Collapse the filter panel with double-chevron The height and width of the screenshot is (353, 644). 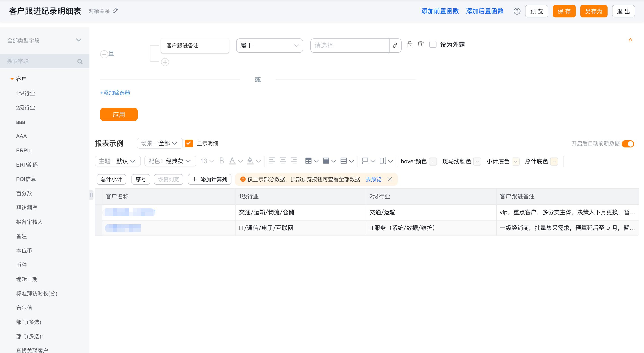(631, 40)
